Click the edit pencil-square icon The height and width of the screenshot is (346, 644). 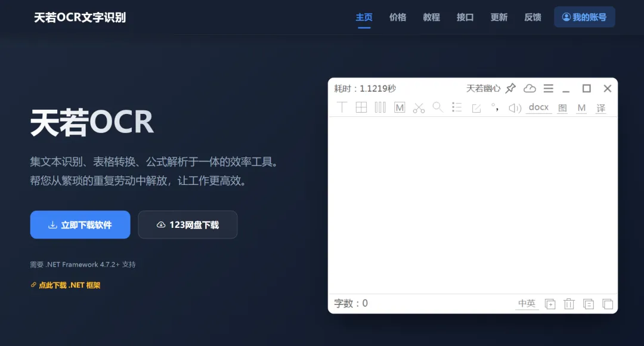click(x=476, y=108)
